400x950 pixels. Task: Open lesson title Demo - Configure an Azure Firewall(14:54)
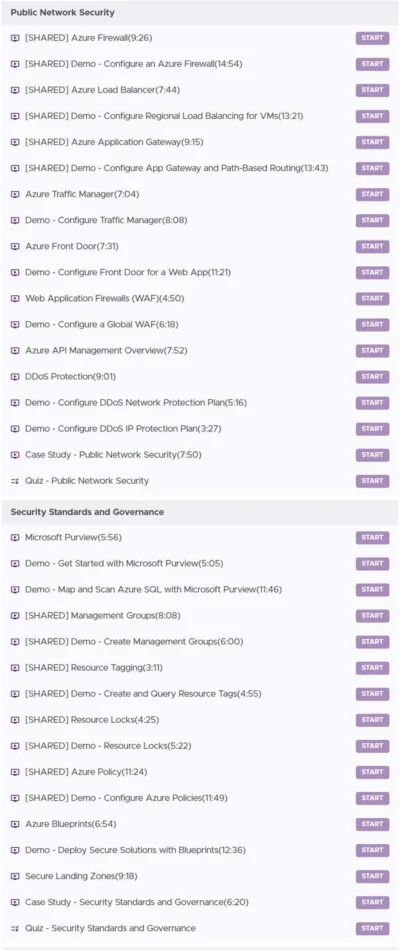134,64
